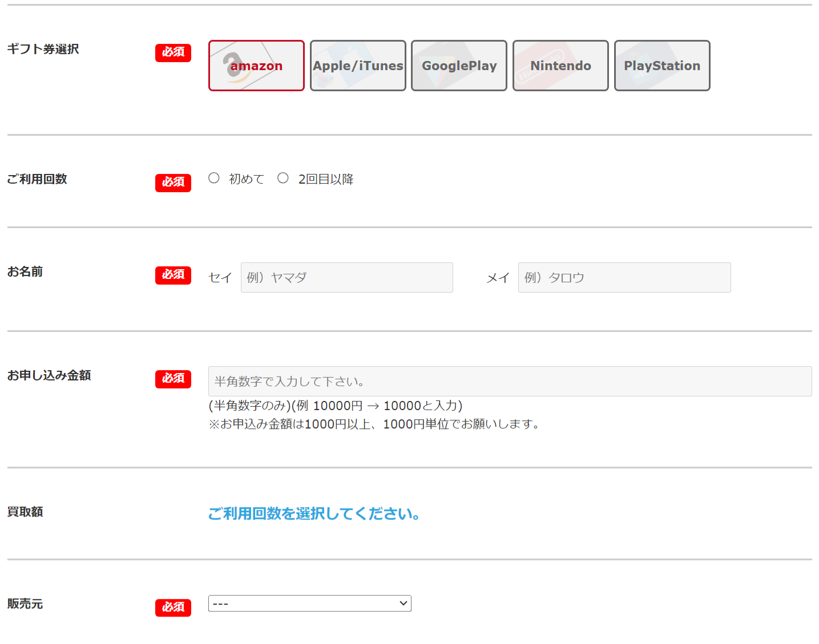The height and width of the screenshot is (644, 819).
Task: Choose the Apple/iTunes gift card
Action: click(358, 66)
